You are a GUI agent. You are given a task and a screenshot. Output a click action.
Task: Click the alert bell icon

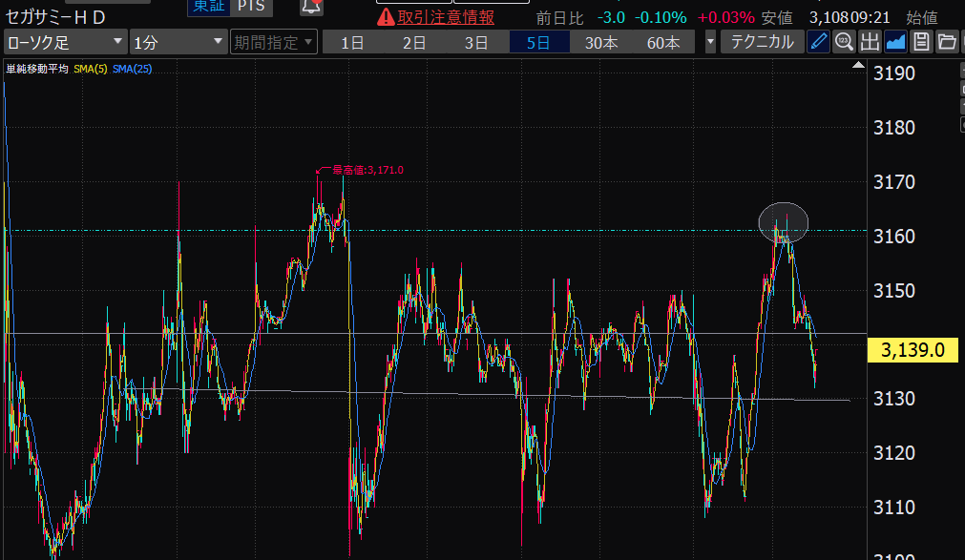click(x=311, y=7)
